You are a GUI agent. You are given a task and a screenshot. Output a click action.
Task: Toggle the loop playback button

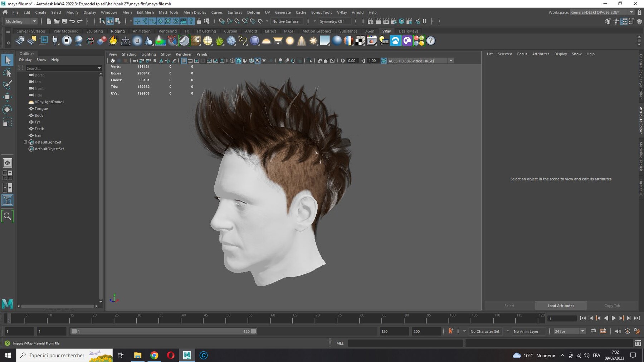coord(593,331)
